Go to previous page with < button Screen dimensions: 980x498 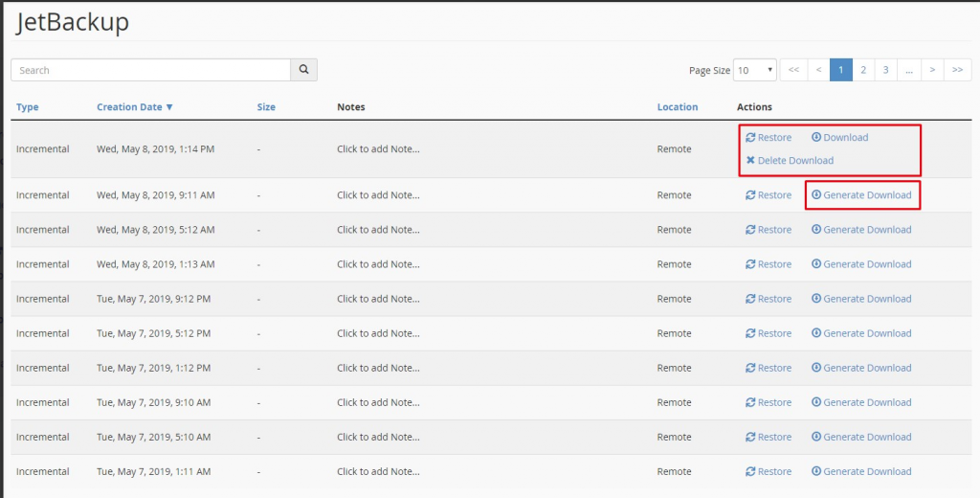point(819,70)
